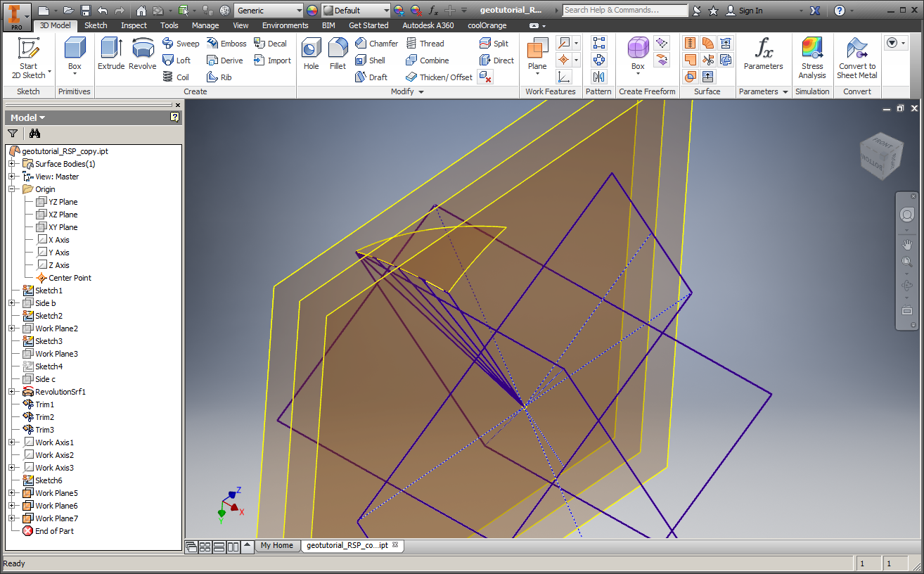Pick the Derive tool

225,60
